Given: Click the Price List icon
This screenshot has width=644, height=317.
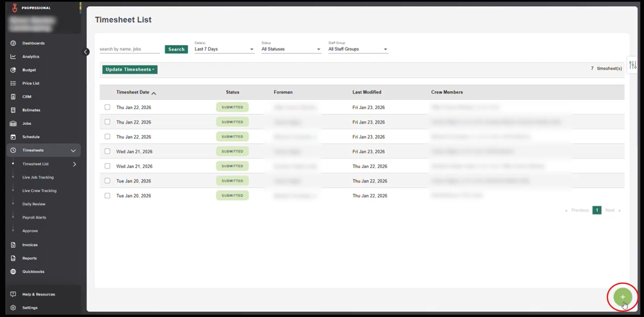Looking at the screenshot, I should coord(13,83).
